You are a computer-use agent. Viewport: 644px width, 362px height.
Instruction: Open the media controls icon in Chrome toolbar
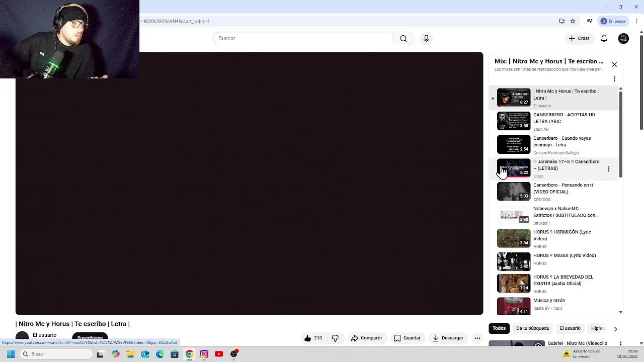[590, 21]
